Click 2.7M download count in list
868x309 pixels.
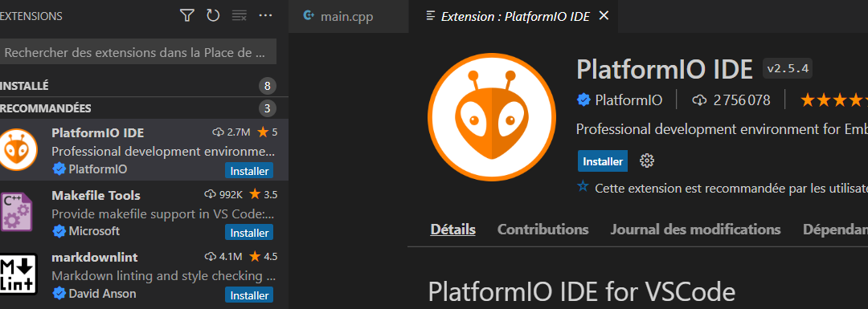click(232, 132)
